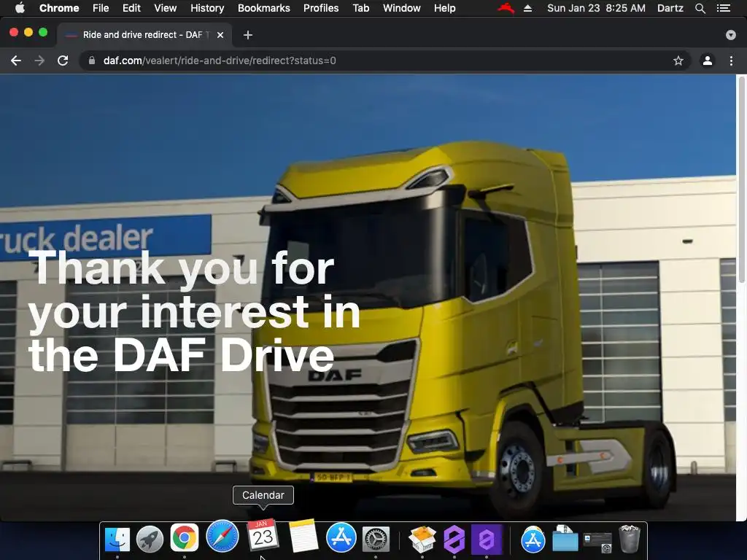Open Finder from the dock

coord(117,539)
